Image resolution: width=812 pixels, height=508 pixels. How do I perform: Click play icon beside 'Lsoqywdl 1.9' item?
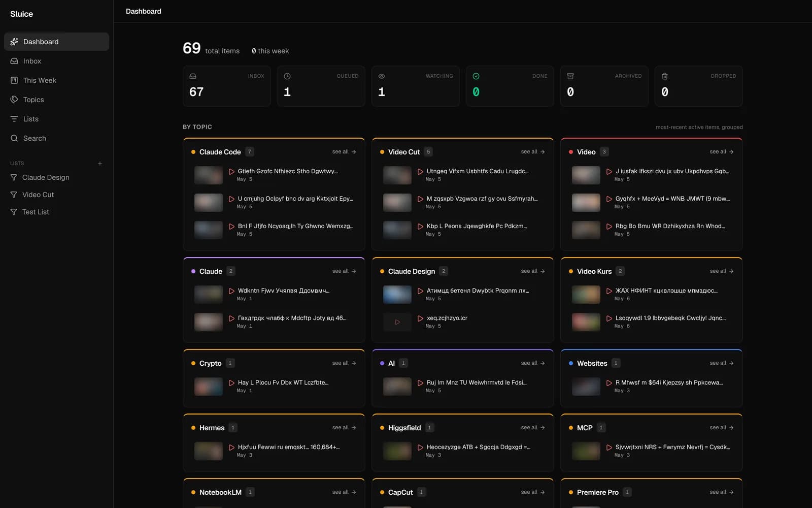[609, 319]
